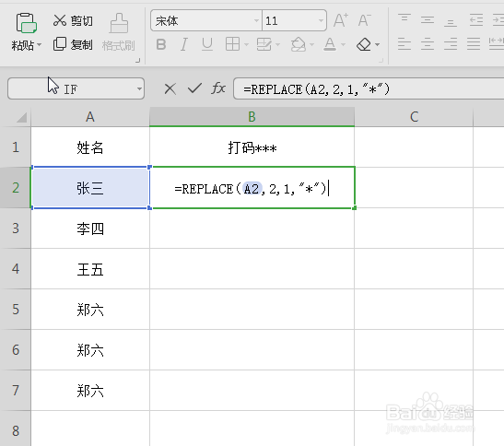This screenshot has height=446, width=504.
Task: Click cell A7 in row 7
Action: point(90,391)
